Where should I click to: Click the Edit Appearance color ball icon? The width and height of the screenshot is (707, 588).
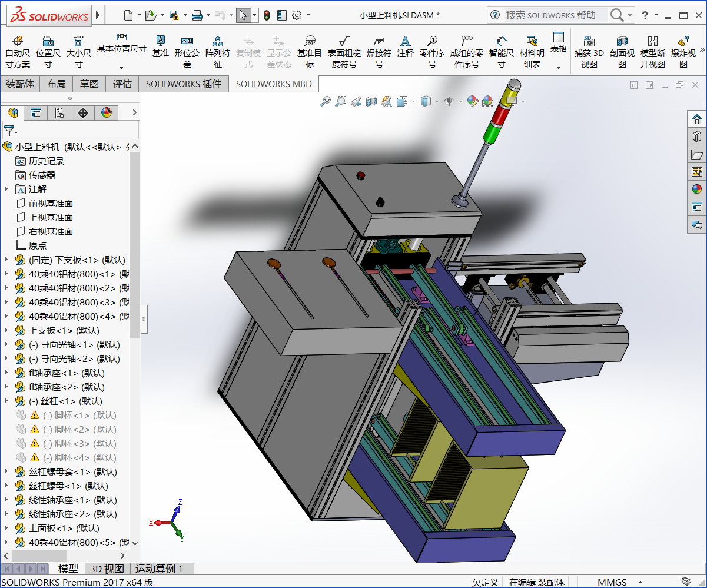click(472, 101)
